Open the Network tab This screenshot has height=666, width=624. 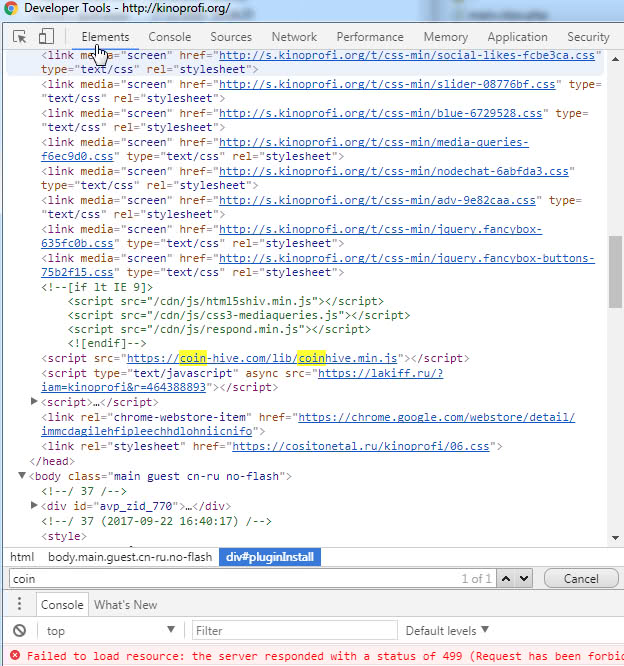tap(294, 37)
